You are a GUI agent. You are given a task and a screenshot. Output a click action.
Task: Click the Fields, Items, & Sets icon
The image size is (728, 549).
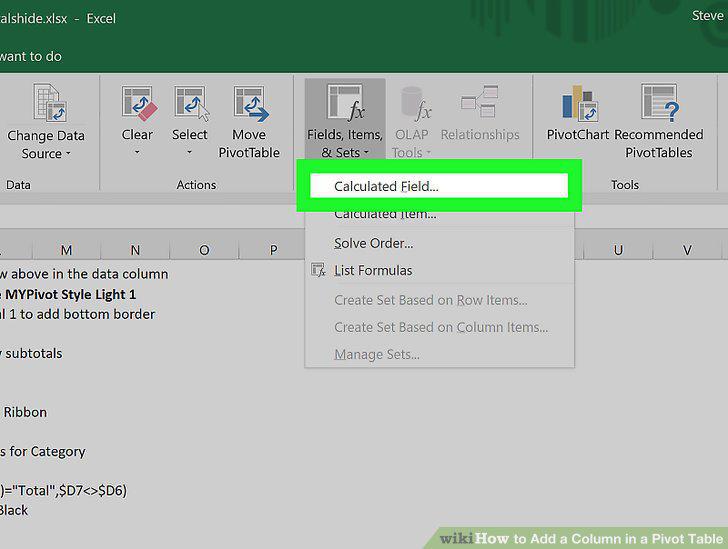(x=345, y=103)
